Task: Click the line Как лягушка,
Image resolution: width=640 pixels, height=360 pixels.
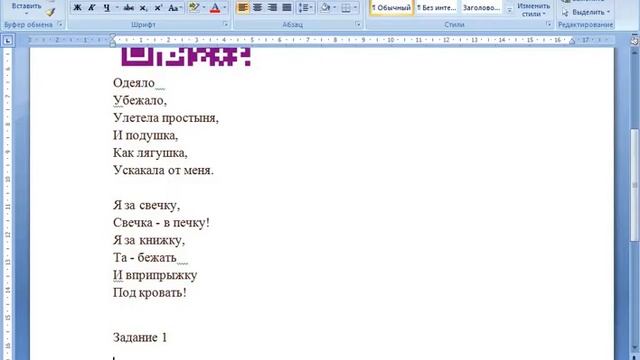Action: coord(150,153)
